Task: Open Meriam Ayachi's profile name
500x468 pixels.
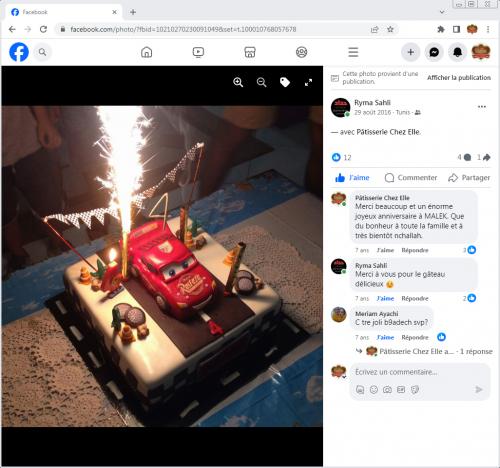Action: [x=377, y=314]
